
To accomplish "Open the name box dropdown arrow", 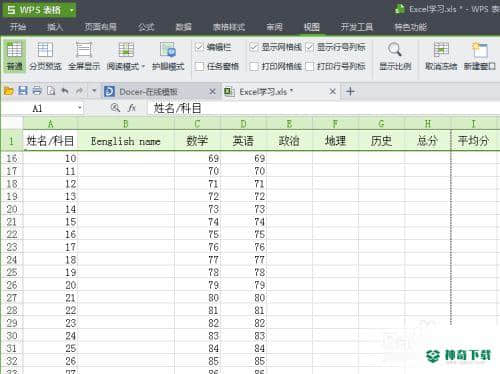I will coord(79,108).
